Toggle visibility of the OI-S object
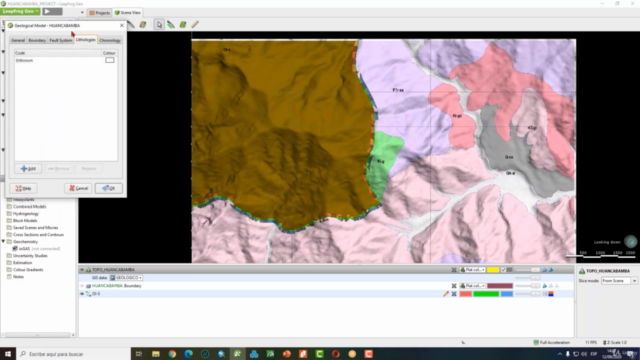The height and width of the screenshot is (360, 640). tap(82, 294)
